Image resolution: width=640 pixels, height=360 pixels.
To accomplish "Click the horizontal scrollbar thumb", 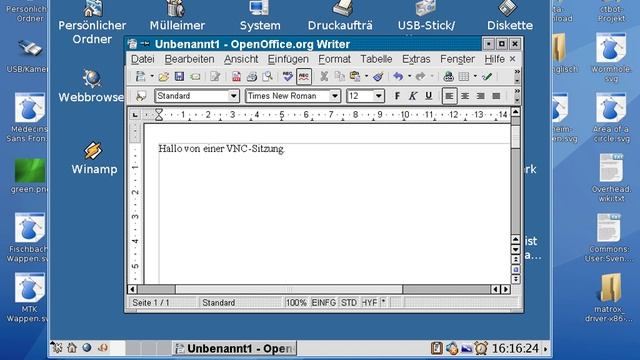I will pos(289,289).
